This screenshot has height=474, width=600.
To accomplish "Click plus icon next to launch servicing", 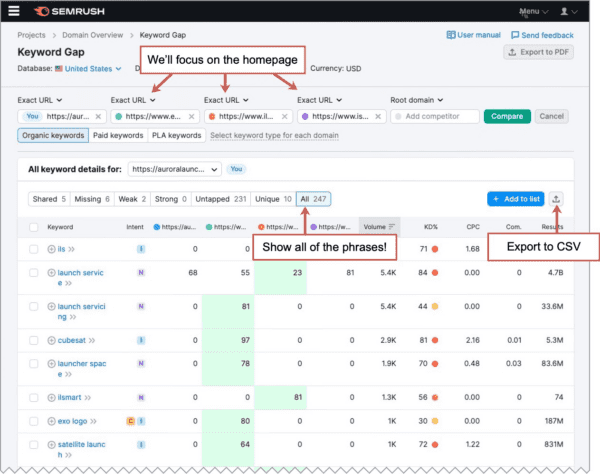I will coord(51,306).
